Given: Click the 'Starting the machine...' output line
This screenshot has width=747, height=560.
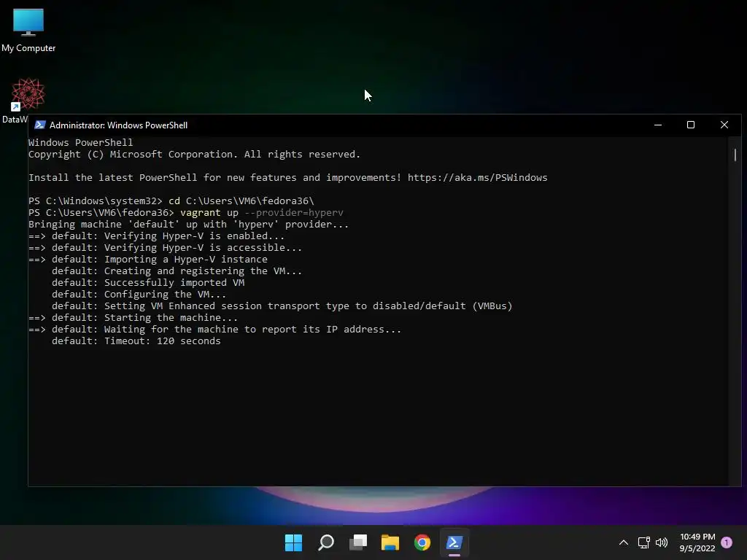Looking at the screenshot, I should point(133,318).
